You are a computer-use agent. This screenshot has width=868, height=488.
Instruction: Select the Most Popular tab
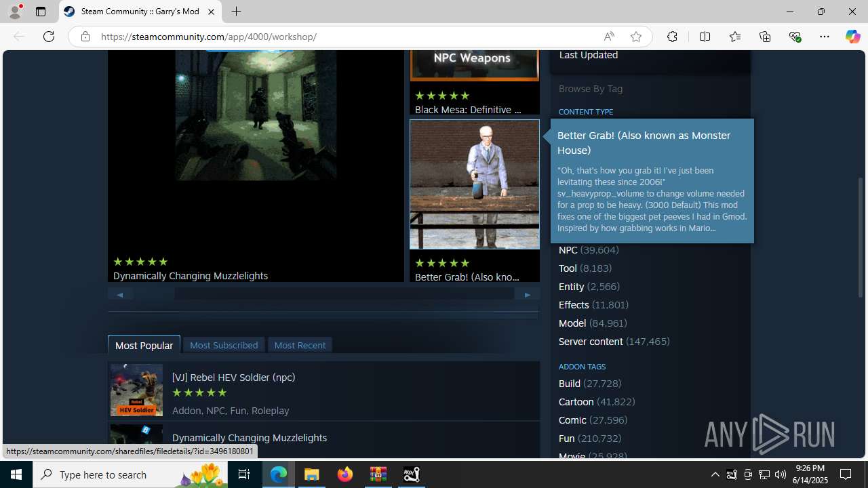point(144,345)
